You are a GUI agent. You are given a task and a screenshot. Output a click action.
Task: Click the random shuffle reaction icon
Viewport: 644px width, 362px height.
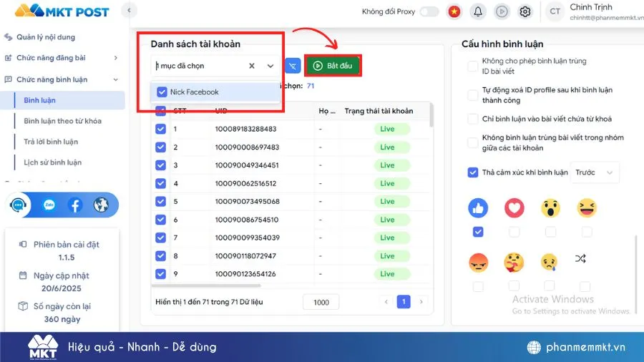[x=580, y=258]
